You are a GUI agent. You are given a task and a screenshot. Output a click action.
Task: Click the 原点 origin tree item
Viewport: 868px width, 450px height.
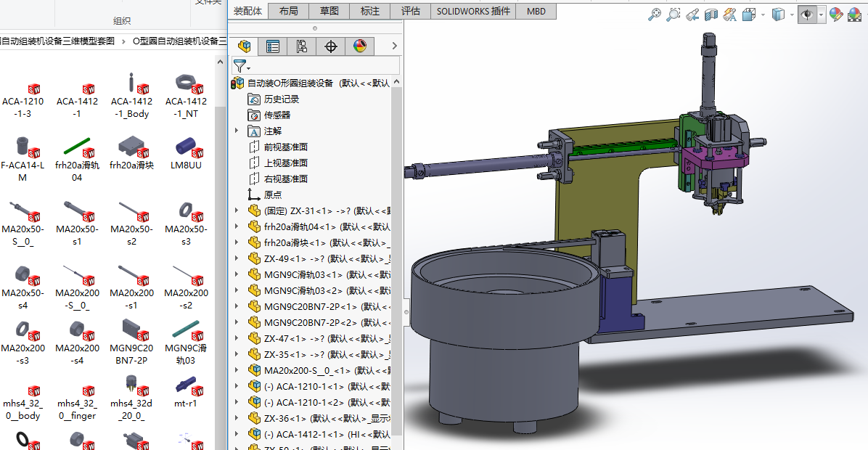[x=273, y=195]
